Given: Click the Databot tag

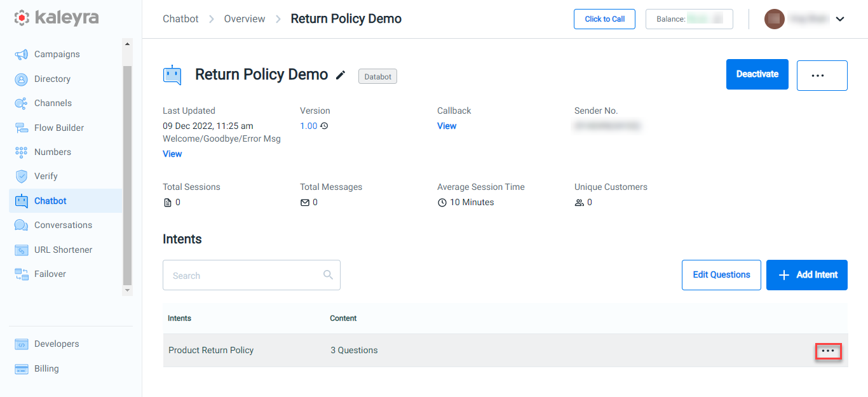Looking at the screenshot, I should click(x=377, y=77).
